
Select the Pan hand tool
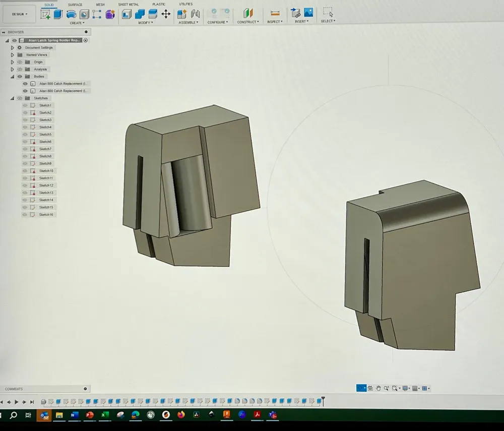click(379, 388)
